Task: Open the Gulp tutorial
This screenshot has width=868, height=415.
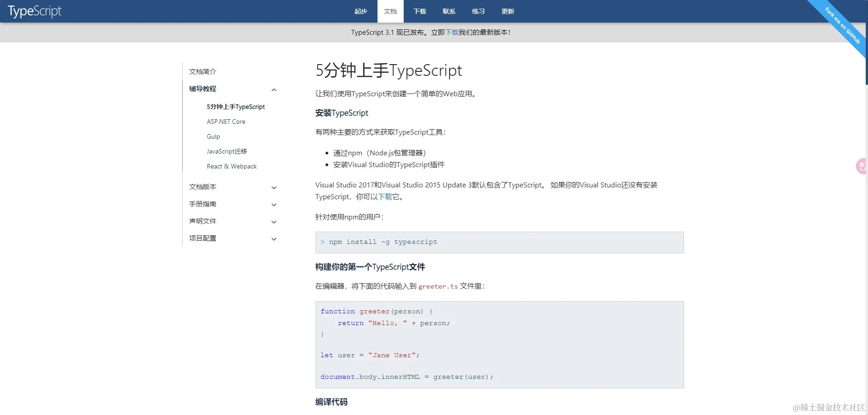Action: coord(213,136)
